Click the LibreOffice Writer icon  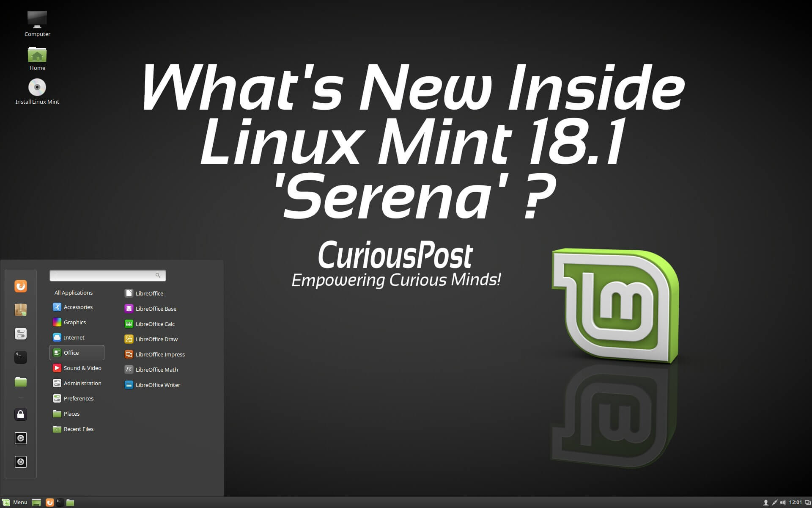(x=128, y=384)
